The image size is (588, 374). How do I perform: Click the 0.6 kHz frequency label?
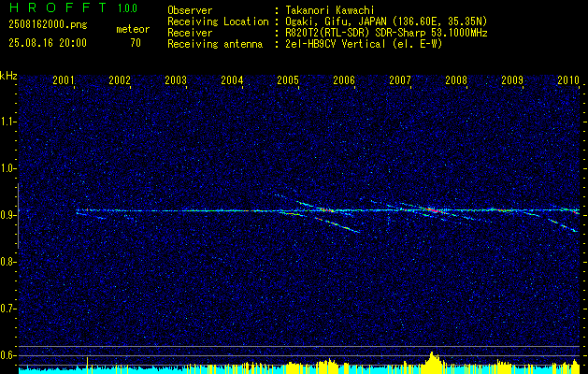tap(8, 355)
